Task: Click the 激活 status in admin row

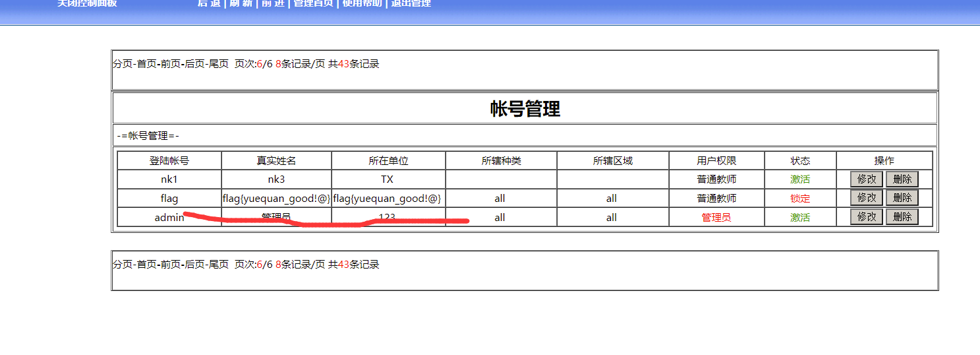Action: click(801, 217)
